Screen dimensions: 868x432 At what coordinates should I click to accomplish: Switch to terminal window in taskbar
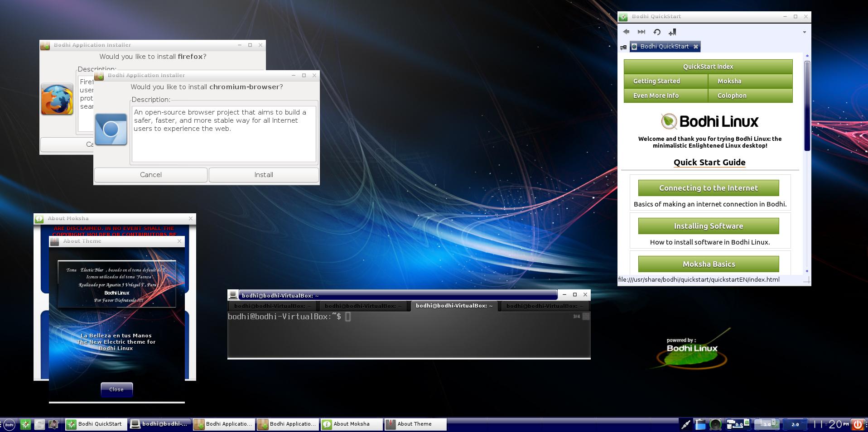[x=159, y=424]
